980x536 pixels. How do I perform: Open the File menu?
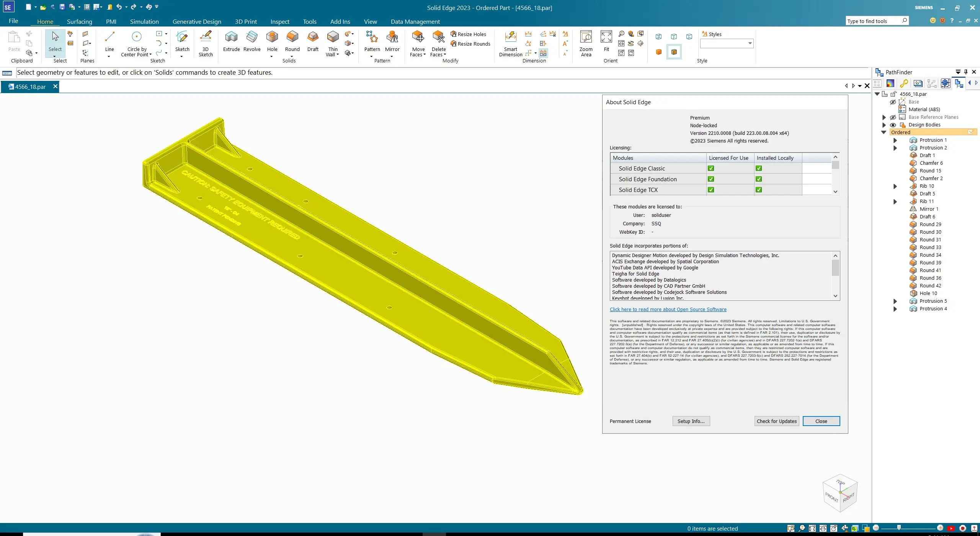13,21
